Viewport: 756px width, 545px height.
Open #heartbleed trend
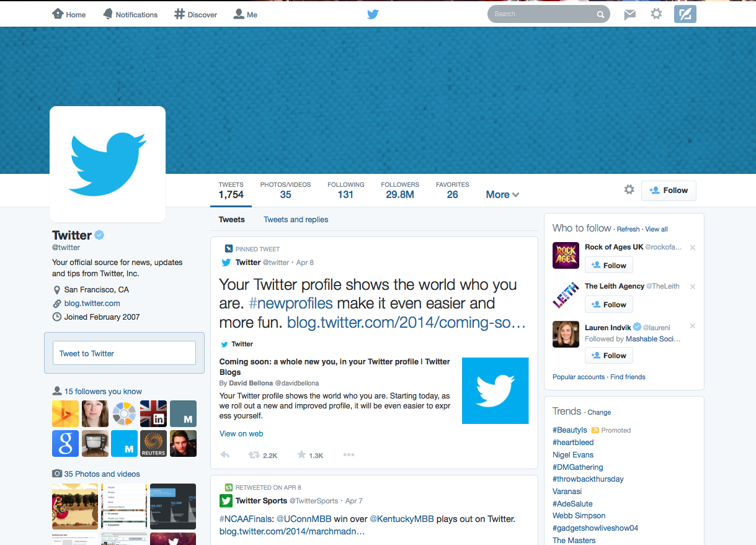[x=573, y=443]
